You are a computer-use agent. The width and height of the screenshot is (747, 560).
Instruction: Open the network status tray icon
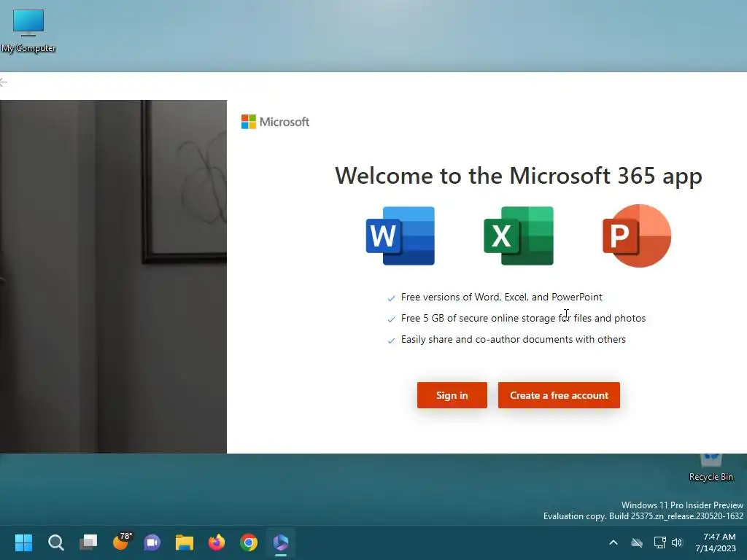tap(659, 542)
